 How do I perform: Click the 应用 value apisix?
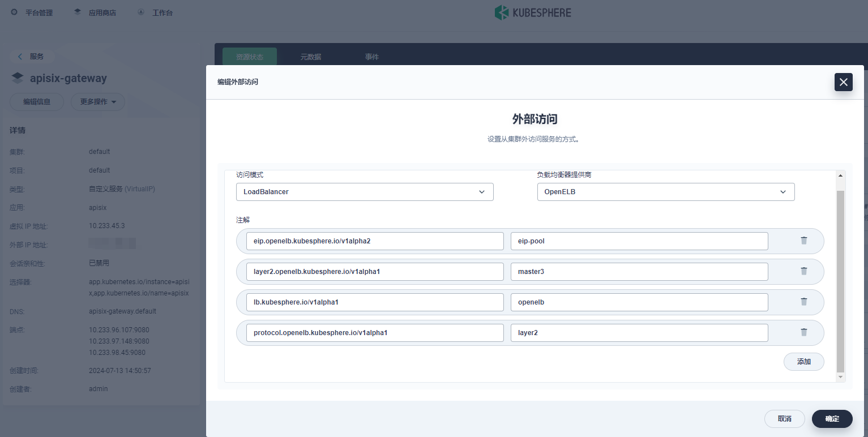click(x=97, y=207)
